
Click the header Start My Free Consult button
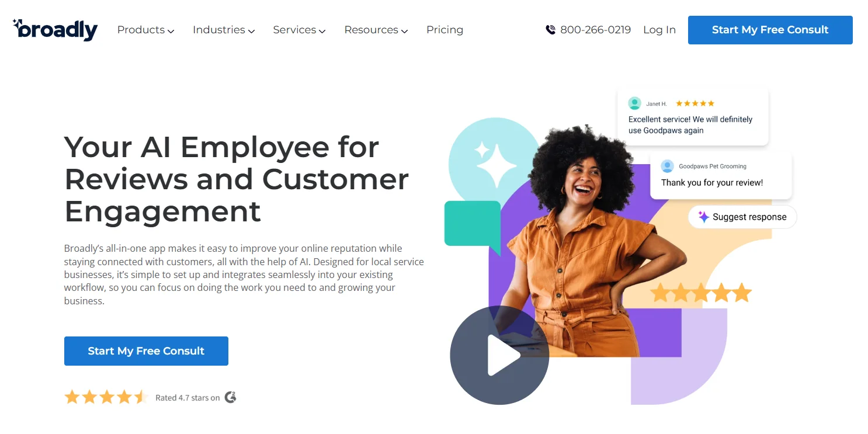click(x=770, y=30)
